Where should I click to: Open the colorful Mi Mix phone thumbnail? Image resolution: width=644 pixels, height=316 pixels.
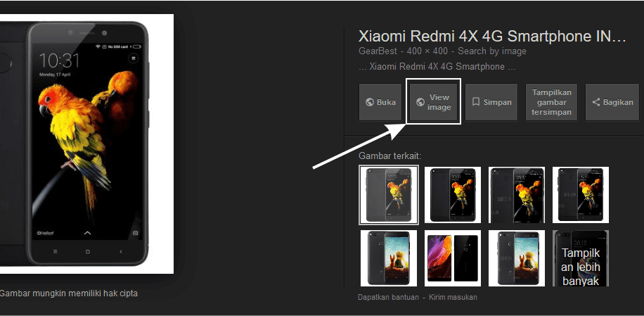pos(453,258)
